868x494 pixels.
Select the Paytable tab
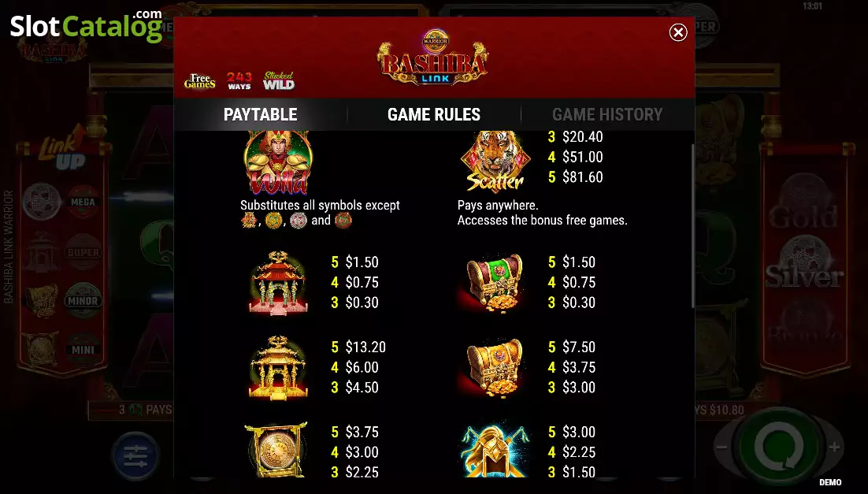tap(260, 114)
